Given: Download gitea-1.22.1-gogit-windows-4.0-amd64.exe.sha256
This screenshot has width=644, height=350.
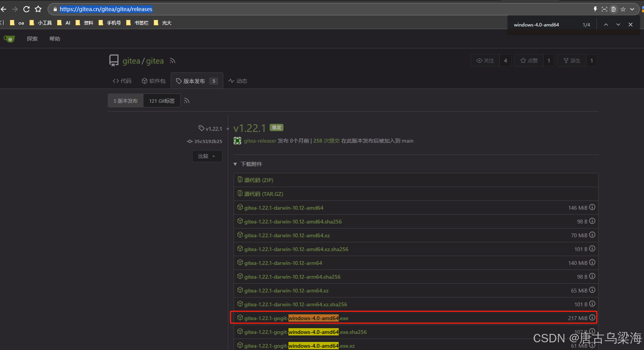Looking at the screenshot, I should click(x=305, y=332).
